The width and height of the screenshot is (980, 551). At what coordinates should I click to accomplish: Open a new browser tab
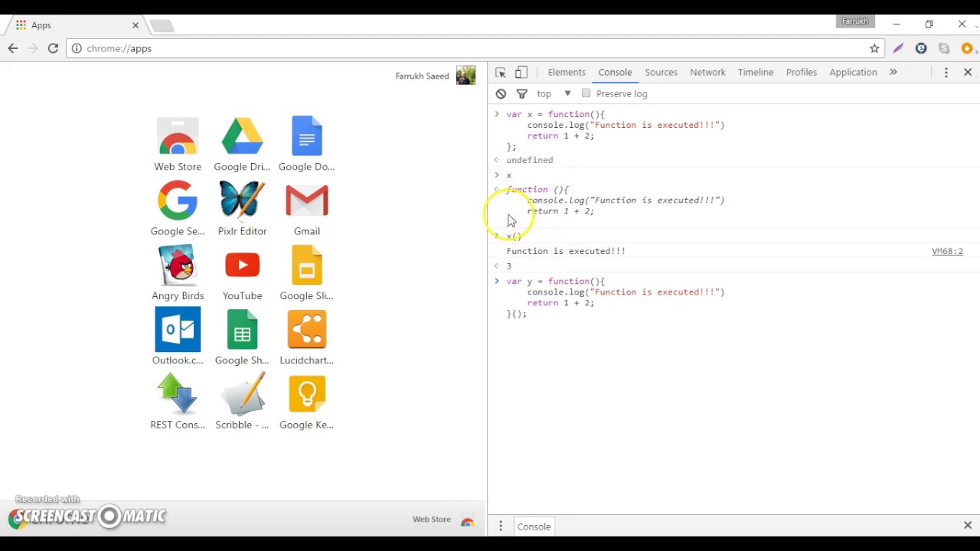[162, 26]
